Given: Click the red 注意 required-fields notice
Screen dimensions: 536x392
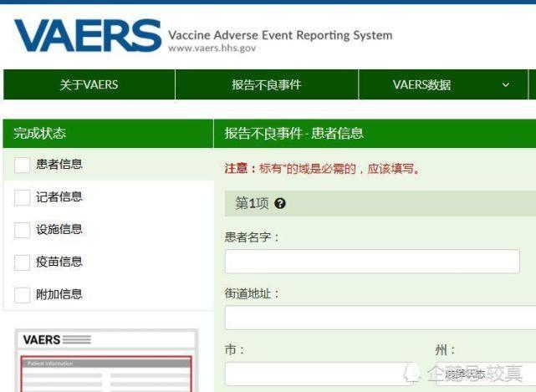Looking at the screenshot, I should (x=322, y=169).
